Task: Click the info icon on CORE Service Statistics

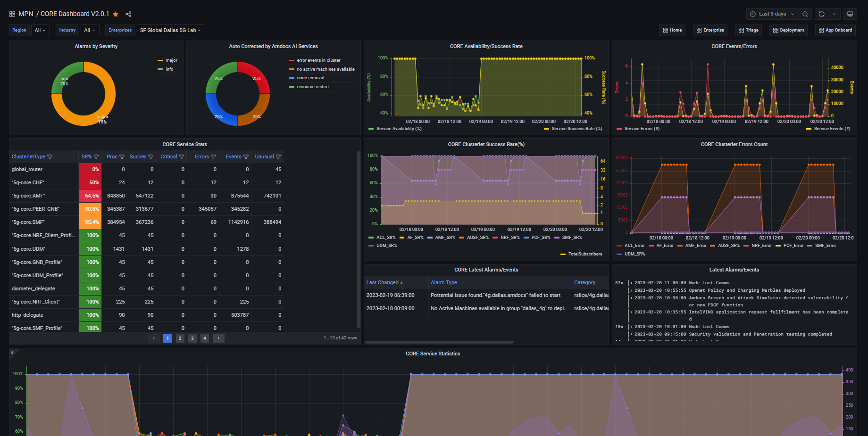Action: point(12,353)
